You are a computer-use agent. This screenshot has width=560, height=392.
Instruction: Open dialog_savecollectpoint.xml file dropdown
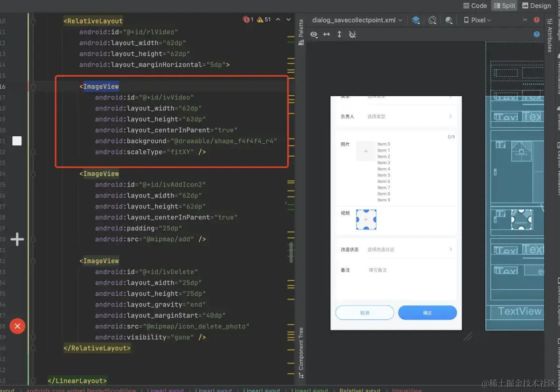(x=357, y=20)
